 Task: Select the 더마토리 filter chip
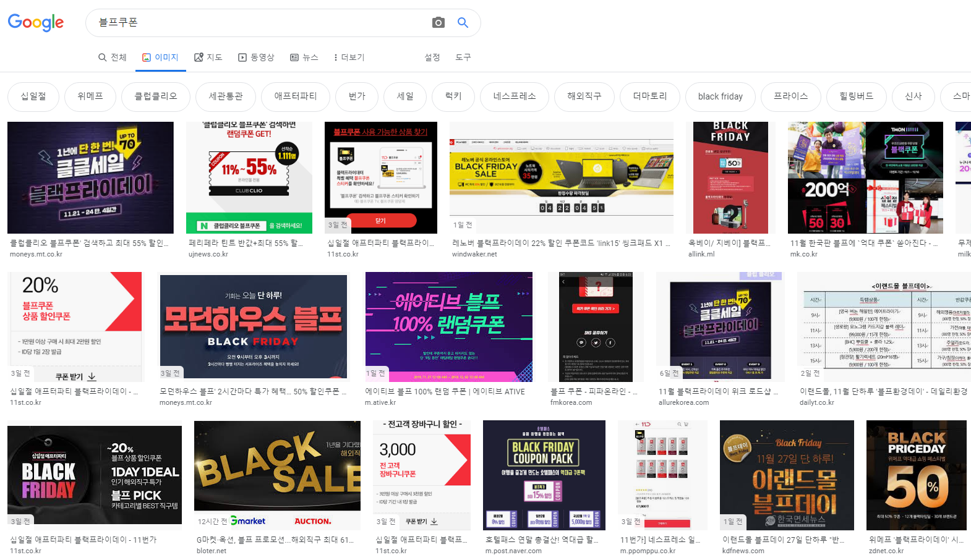(650, 96)
